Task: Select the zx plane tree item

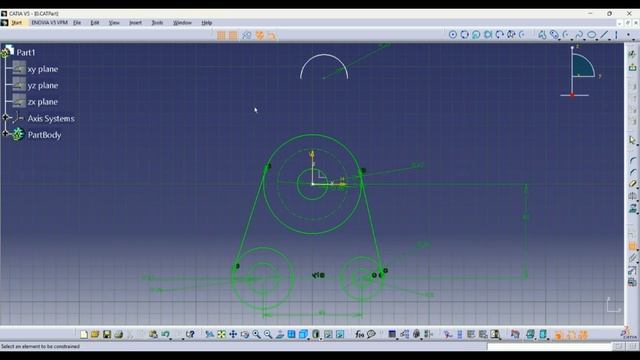Action: point(42,102)
